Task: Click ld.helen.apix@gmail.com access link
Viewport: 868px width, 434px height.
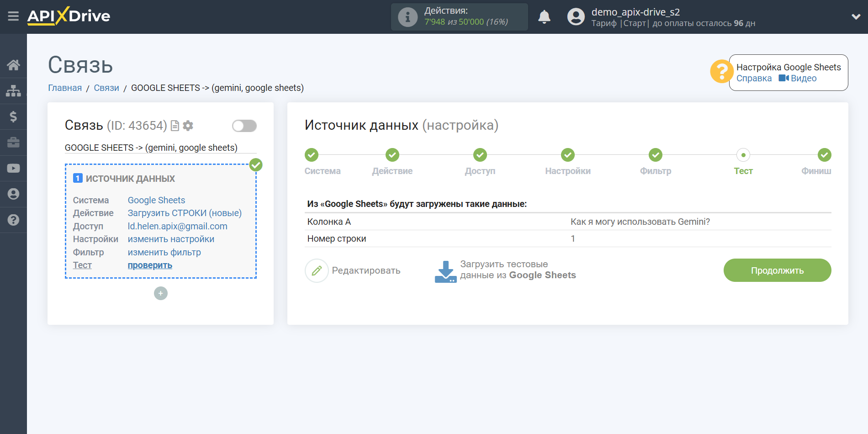Action: (x=177, y=226)
